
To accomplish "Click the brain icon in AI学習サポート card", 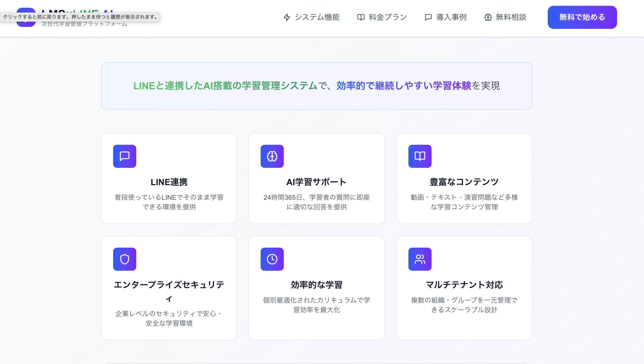I will pyautogui.click(x=272, y=156).
